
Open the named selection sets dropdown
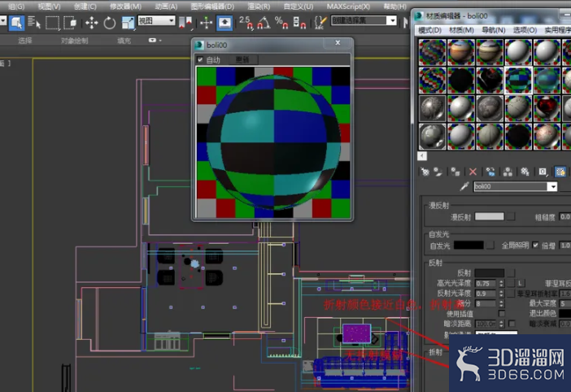coord(364,20)
